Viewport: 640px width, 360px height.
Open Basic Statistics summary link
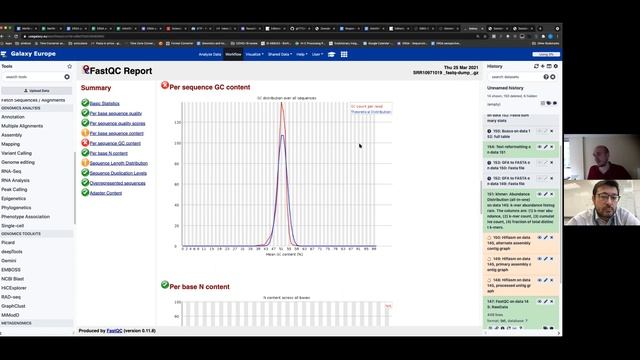104,104
